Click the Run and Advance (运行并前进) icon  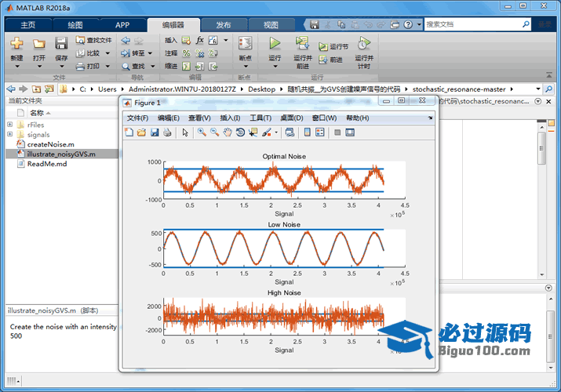click(x=302, y=43)
